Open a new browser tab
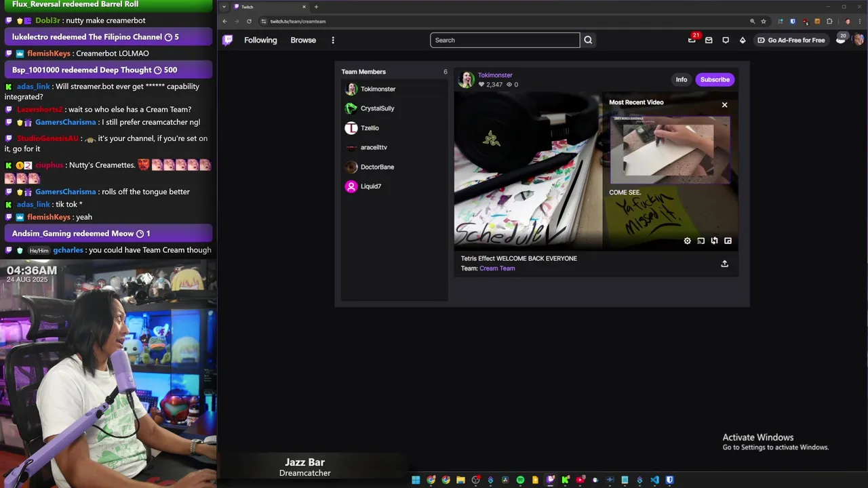868x488 pixels. click(316, 7)
